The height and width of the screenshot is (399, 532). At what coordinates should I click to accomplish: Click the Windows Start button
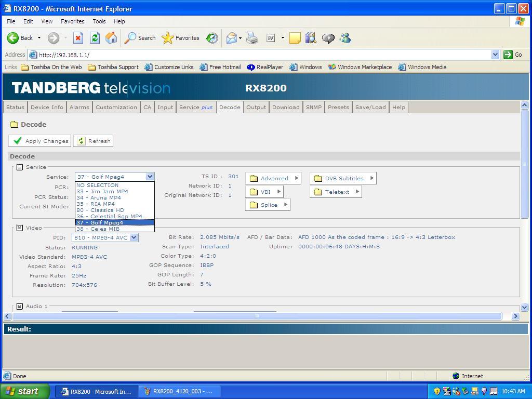(25, 391)
